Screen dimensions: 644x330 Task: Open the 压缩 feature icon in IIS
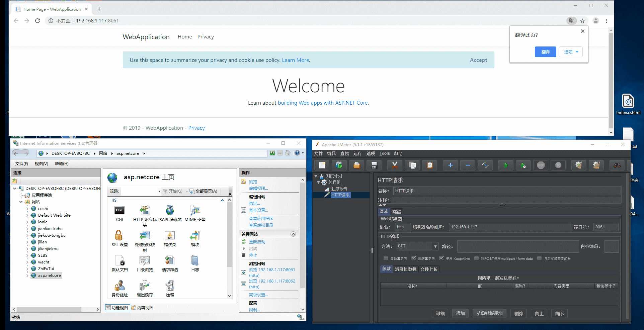(x=170, y=286)
